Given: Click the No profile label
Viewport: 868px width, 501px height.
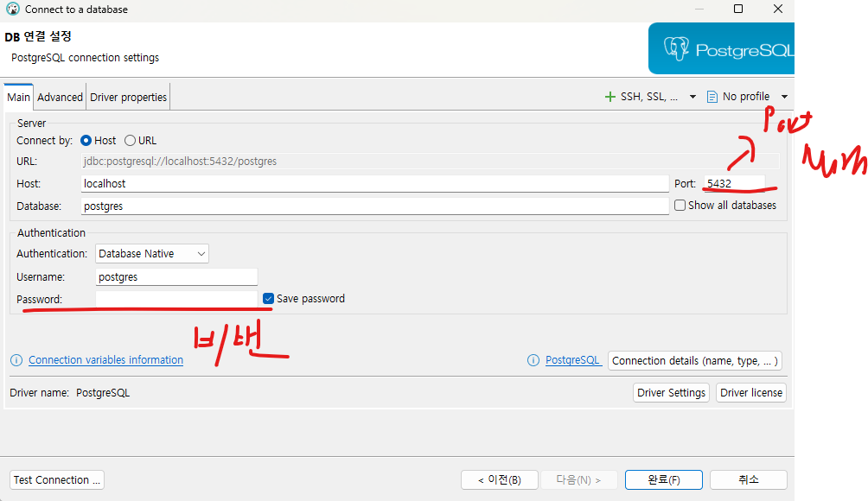Looking at the screenshot, I should 745,97.
